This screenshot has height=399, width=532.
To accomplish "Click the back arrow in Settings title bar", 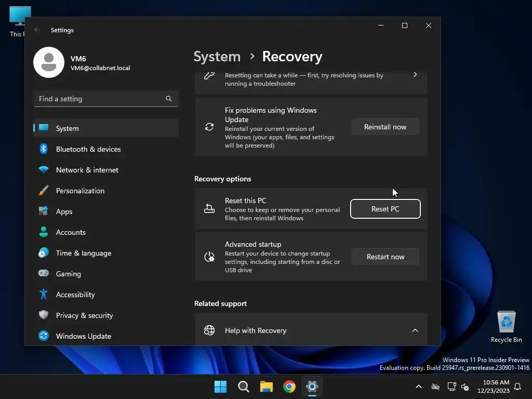I will 37,30.
